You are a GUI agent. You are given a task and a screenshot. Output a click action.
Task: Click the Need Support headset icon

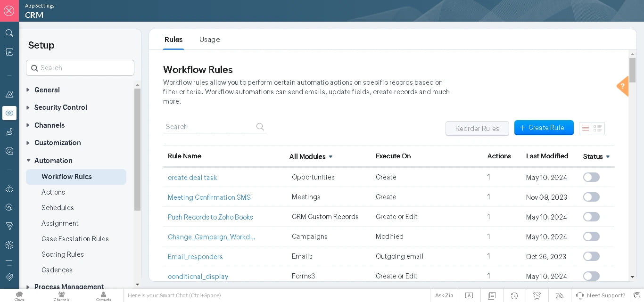pos(580,295)
